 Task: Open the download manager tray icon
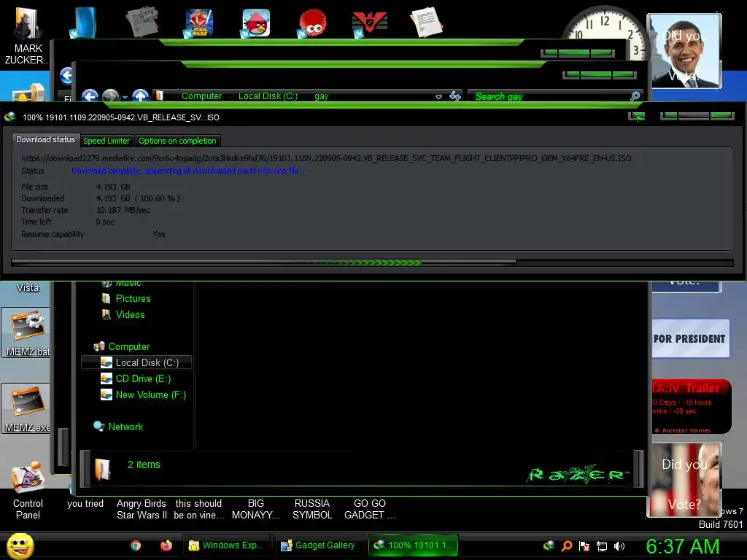pyautogui.click(x=549, y=545)
